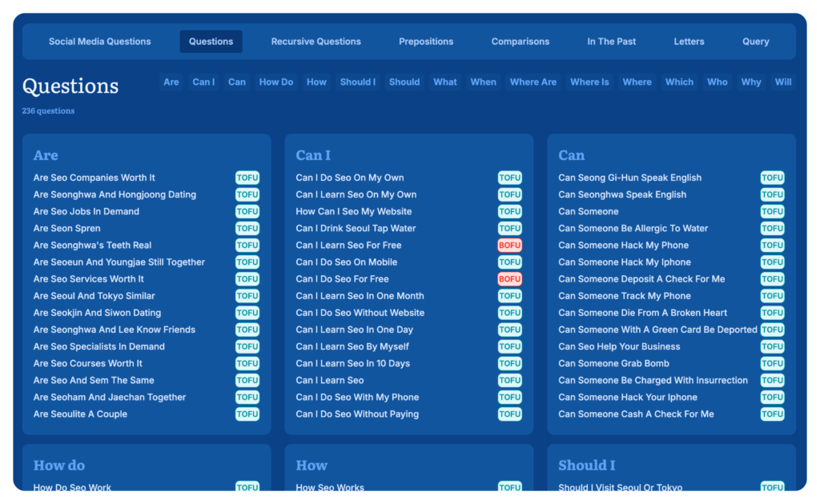Choose the 'Which' filter chip

[679, 82]
